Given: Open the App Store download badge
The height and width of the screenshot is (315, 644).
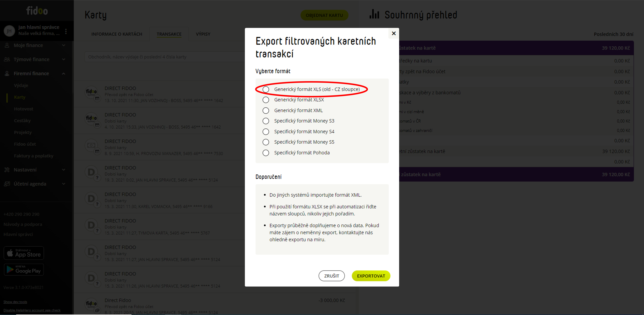Looking at the screenshot, I should (24, 253).
